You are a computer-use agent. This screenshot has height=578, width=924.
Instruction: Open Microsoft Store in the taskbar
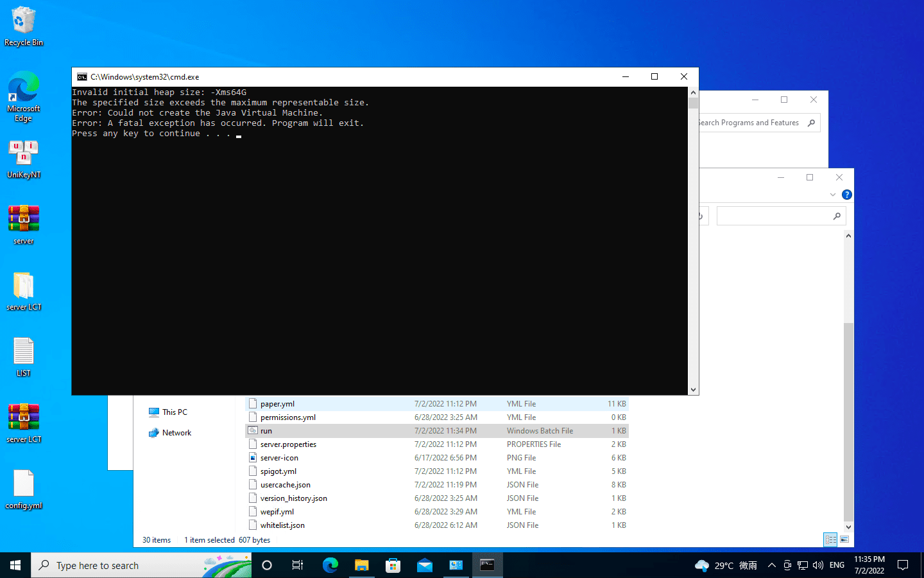coord(393,565)
